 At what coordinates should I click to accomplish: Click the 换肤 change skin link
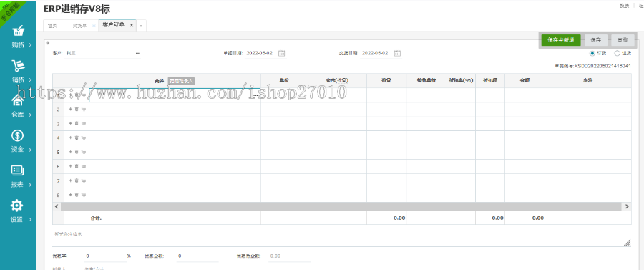click(x=624, y=5)
